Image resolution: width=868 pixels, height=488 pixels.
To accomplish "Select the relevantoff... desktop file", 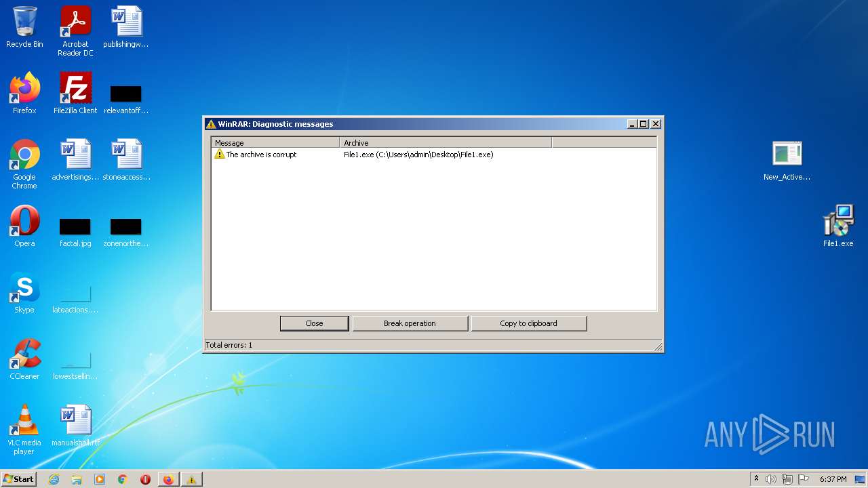I will click(126, 100).
